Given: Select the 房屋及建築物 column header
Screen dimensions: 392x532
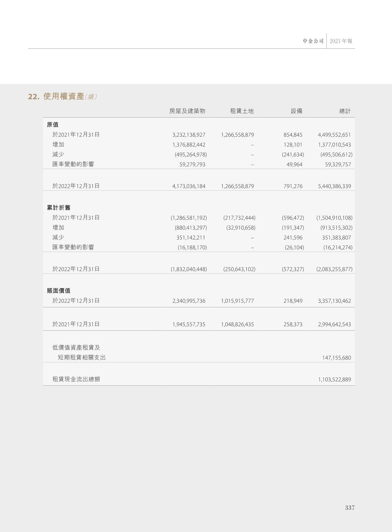Looking at the screenshot, I should (187, 111).
